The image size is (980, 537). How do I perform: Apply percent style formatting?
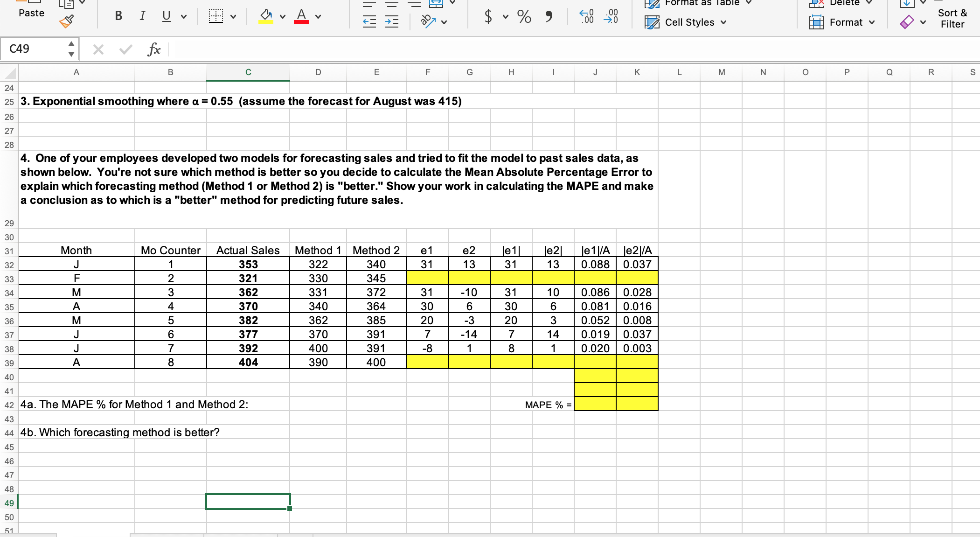(x=523, y=16)
